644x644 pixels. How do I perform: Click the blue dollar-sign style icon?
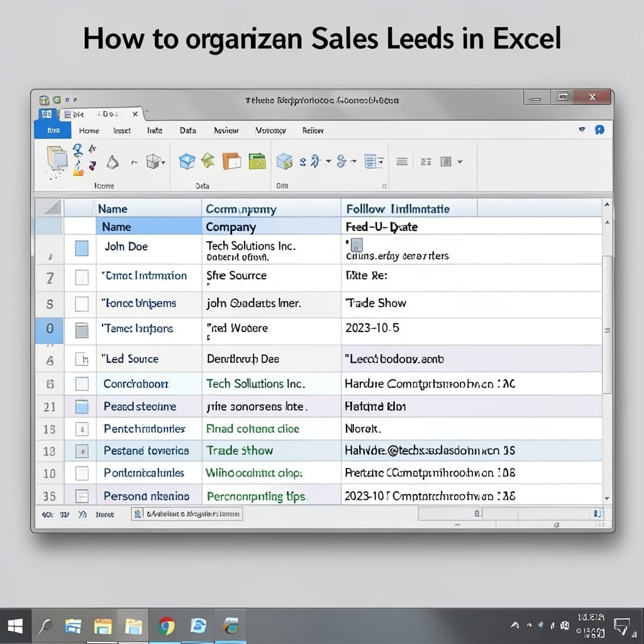click(341, 161)
